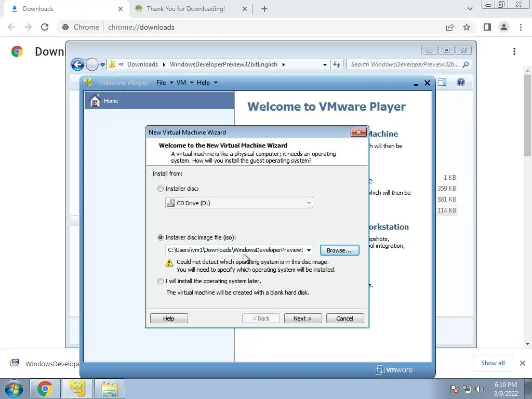The width and height of the screenshot is (532, 399).
Task: Click Next > in the wizard
Action: (303, 318)
